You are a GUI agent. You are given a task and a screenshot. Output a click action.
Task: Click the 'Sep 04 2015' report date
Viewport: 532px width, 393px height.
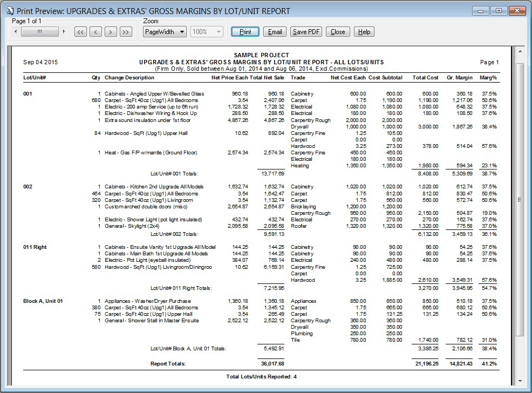point(40,62)
